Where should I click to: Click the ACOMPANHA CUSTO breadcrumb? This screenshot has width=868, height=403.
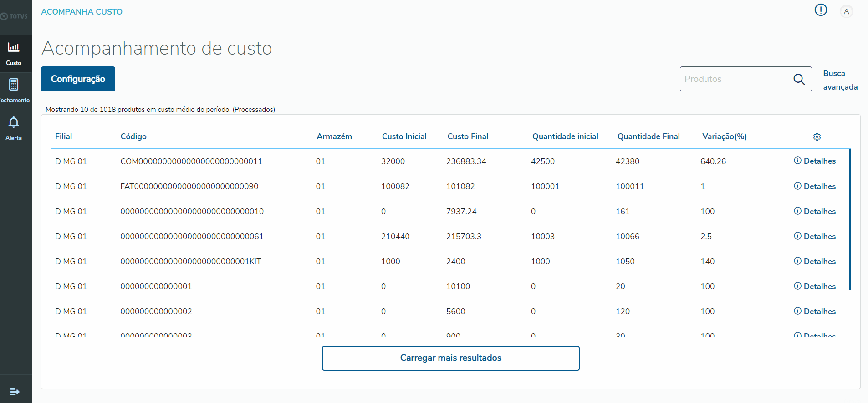pos(82,12)
